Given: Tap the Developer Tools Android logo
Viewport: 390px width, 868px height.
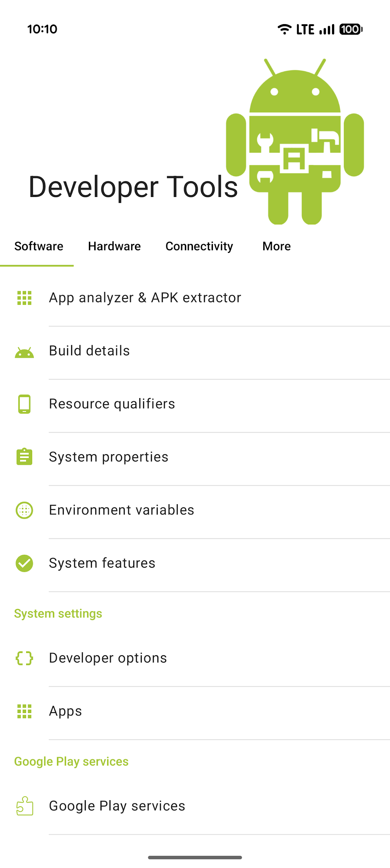Looking at the screenshot, I should 295,141.
